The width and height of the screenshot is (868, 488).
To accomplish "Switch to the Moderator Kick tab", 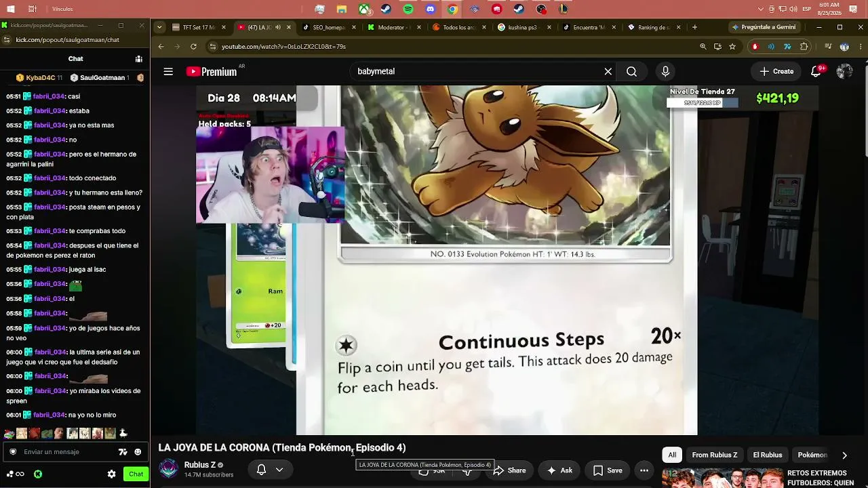I will (x=393, y=28).
